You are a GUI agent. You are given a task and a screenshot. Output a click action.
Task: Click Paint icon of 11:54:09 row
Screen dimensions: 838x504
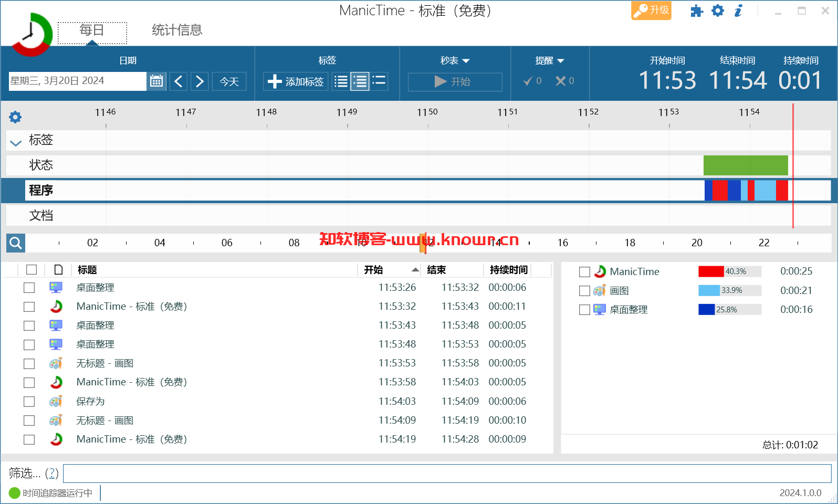(x=56, y=421)
